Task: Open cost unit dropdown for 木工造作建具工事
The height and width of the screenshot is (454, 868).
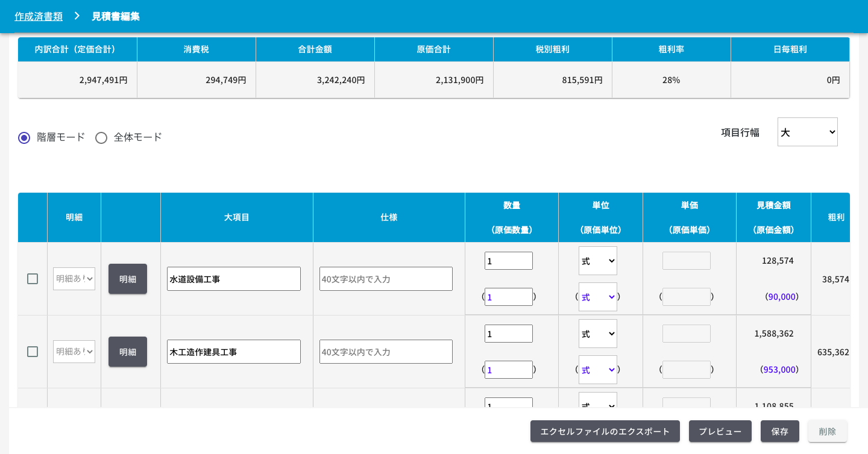Action: (598, 370)
